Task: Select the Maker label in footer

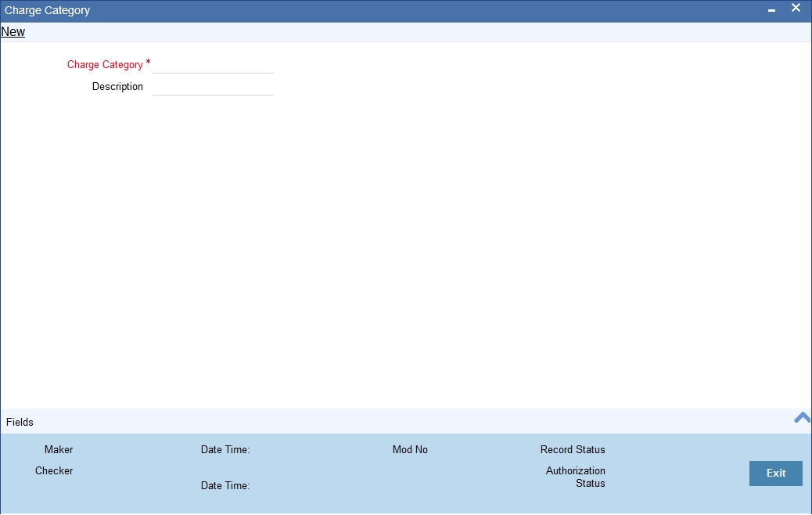Action: coord(59,450)
